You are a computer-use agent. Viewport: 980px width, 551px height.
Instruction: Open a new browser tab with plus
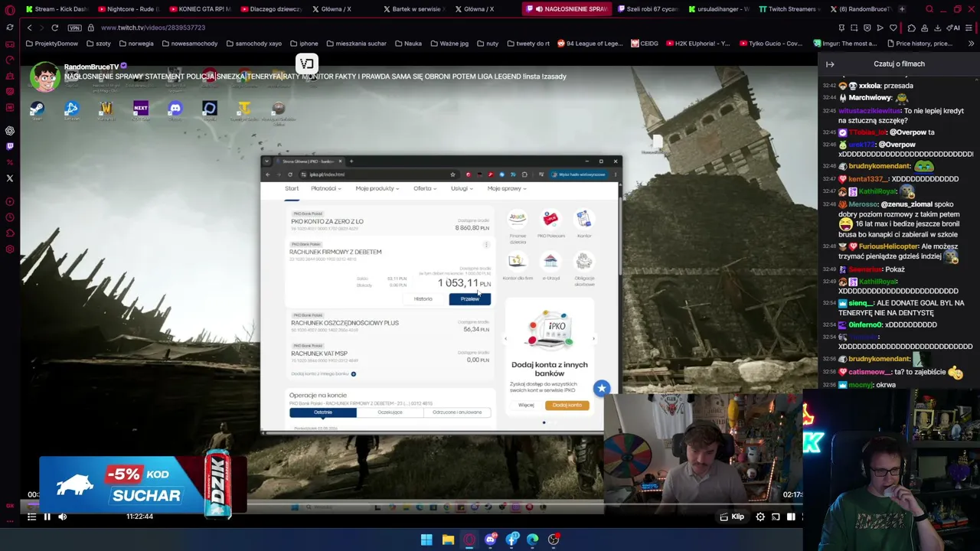[x=902, y=9]
